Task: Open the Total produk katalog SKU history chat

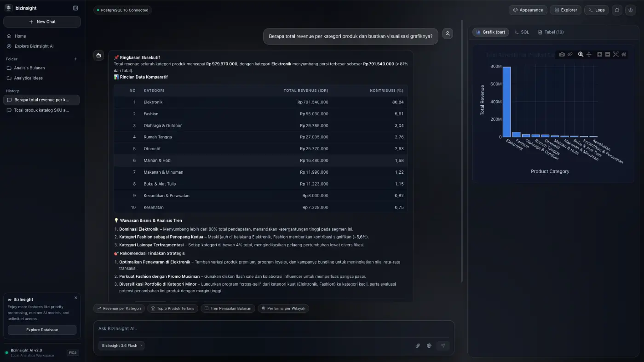Action: [x=42, y=110]
